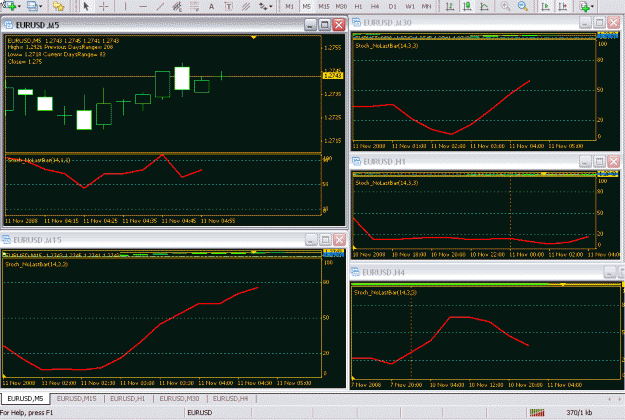Click the zoom out magnifier icon
Image resolution: width=625 pixels, height=420 pixels.
click(523, 6)
